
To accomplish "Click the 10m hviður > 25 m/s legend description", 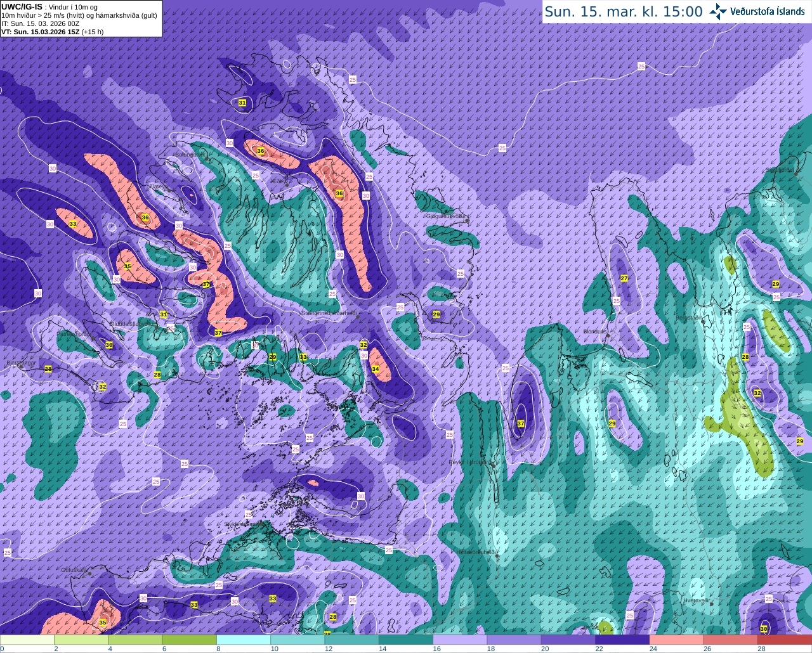I will [79, 15].
